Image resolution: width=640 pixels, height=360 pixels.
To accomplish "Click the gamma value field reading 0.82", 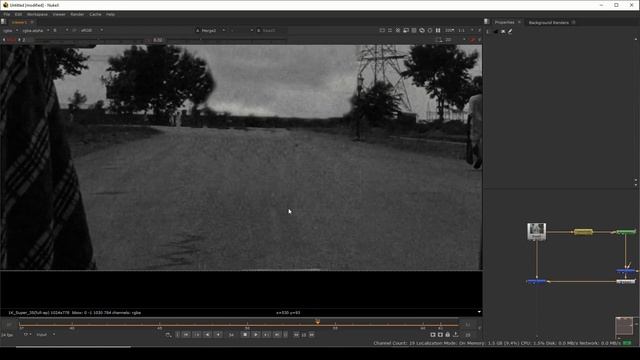I will coord(158,40).
